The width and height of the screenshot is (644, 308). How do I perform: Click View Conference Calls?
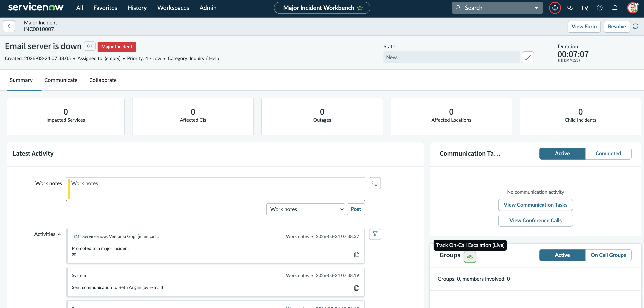click(x=535, y=221)
